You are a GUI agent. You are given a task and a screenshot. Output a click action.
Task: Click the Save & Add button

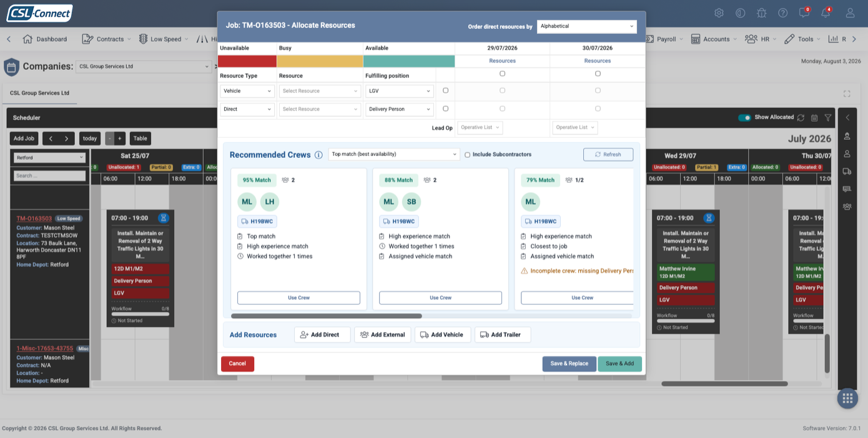(x=619, y=364)
